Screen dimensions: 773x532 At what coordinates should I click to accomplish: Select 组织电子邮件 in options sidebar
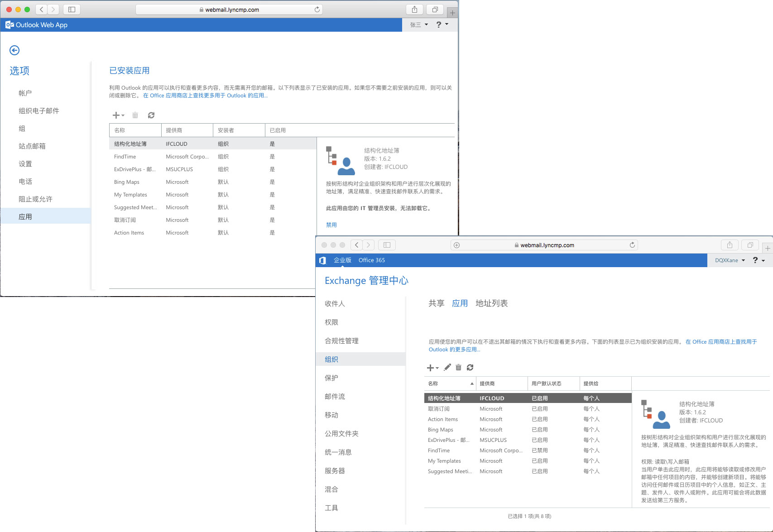(39, 110)
